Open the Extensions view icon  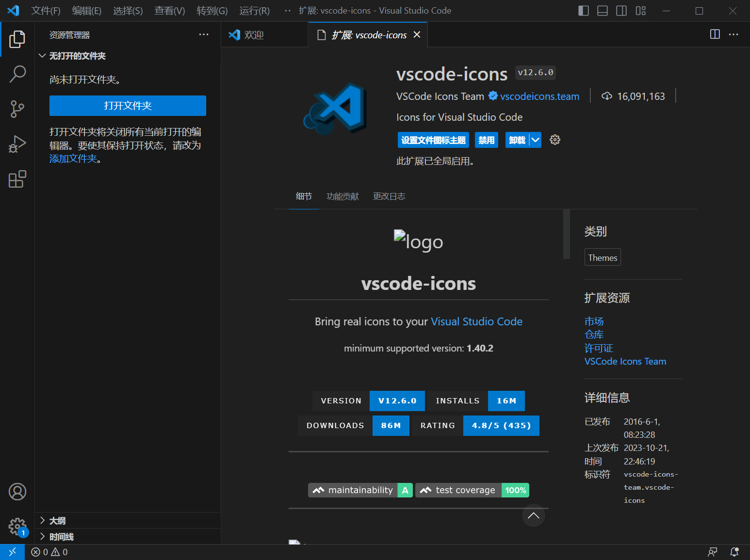coord(17,179)
